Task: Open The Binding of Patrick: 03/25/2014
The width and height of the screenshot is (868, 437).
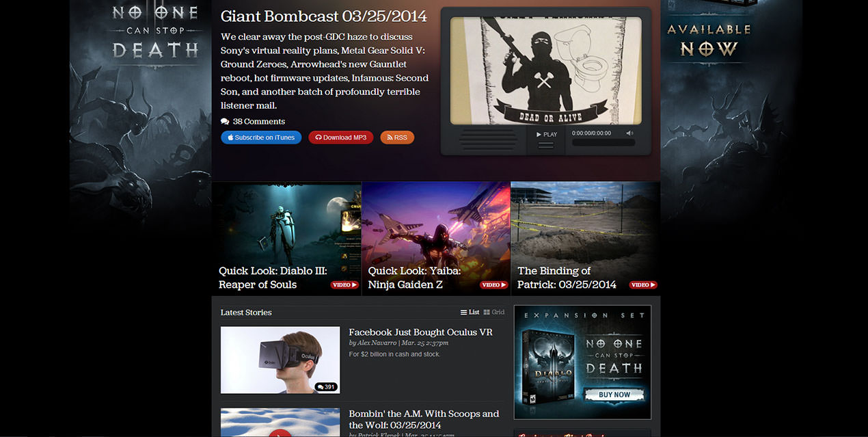Action: click(x=567, y=278)
